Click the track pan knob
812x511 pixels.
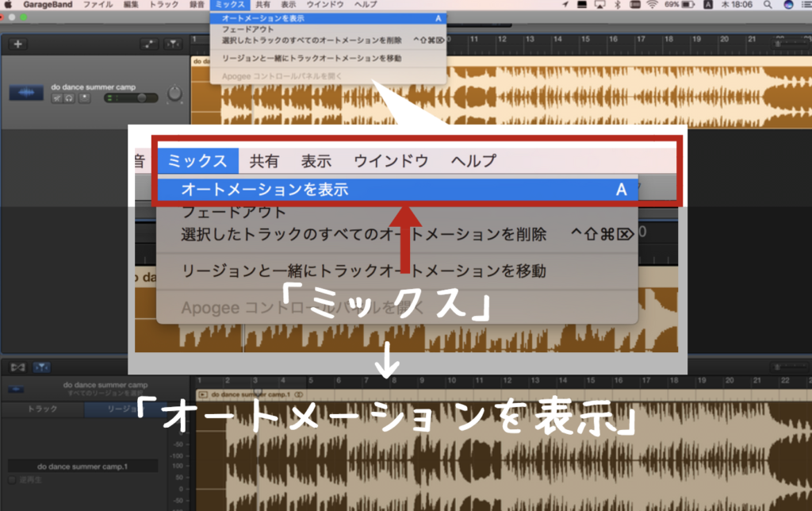point(174,94)
